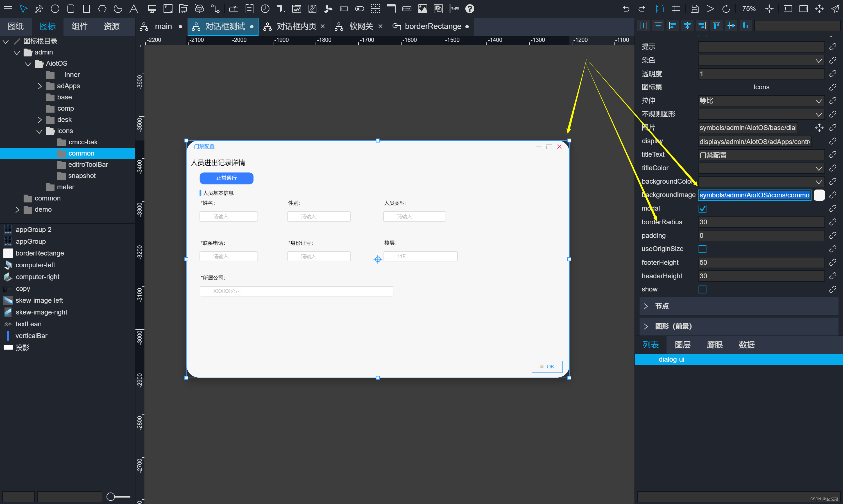
Task: Click the OK button in dialog
Action: tap(547, 367)
